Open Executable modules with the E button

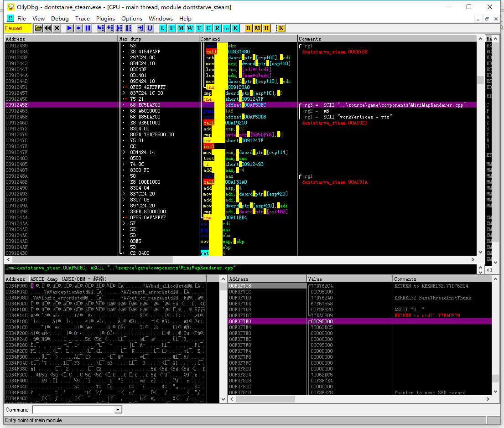[x=171, y=28]
